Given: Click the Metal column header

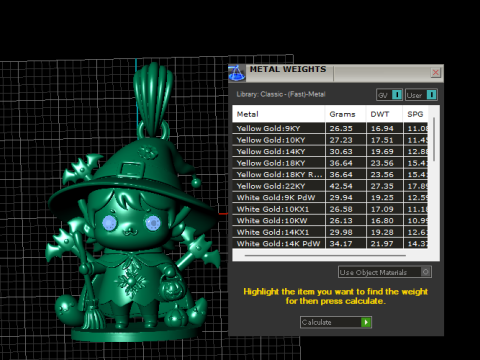Looking at the screenshot, I should tap(278, 114).
